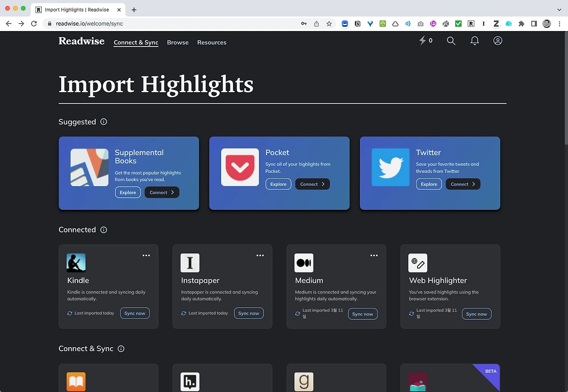Select the Import Highlights browser tab

point(79,9)
